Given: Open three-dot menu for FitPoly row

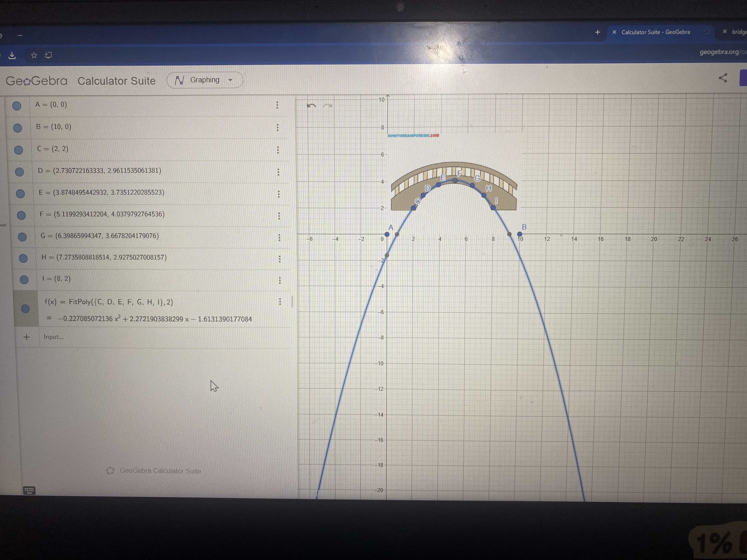Looking at the screenshot, I should (x=280, y=301).
